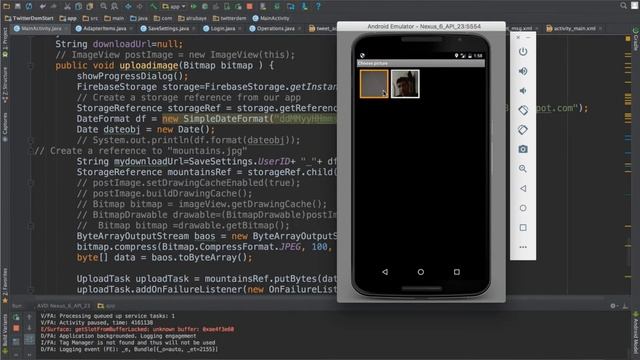640x360 pixels.
Task: Switch to the MainActivity.java tab
Action: (38, 29)
